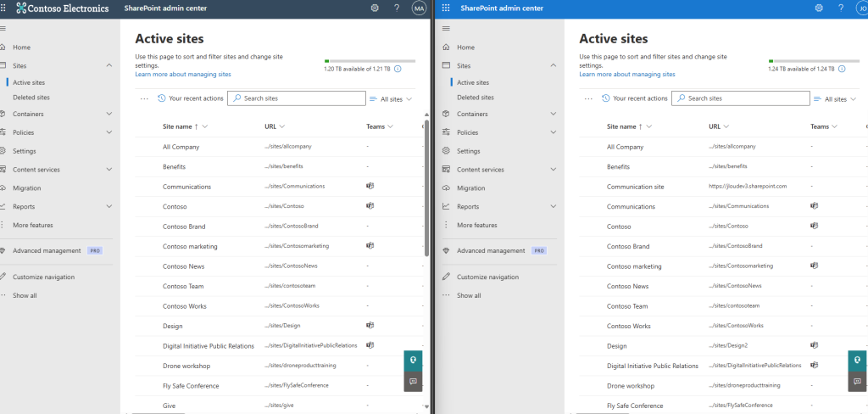This screenshot has height=414, width=868.
Task: Click Teams icon for Design row, right window
Action: pyautogui.click(x=814, y=344)
